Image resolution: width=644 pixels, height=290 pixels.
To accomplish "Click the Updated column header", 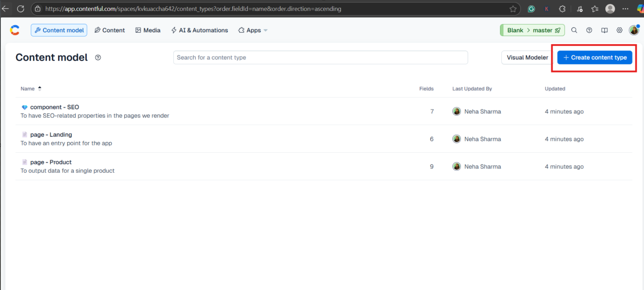I will tap(555, 88).
